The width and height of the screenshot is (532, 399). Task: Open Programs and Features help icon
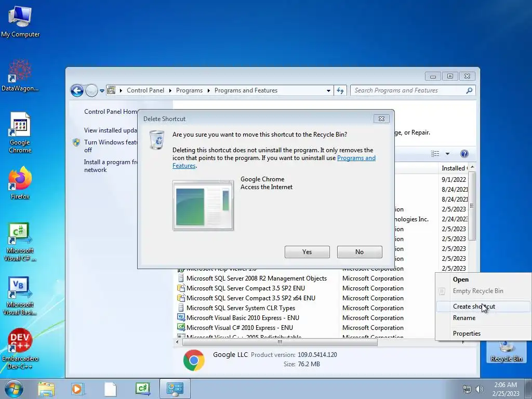pyautogui.click(x=464, y=154)
